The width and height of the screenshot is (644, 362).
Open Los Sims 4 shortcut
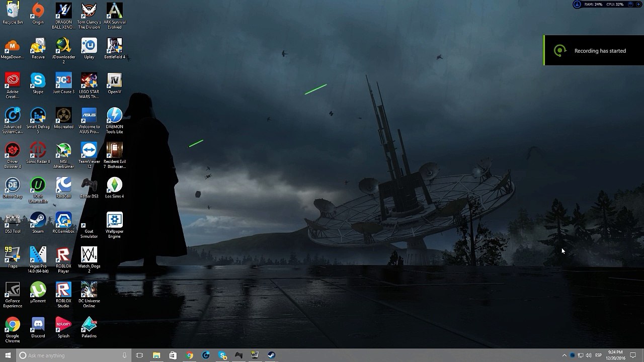[115, 188]
